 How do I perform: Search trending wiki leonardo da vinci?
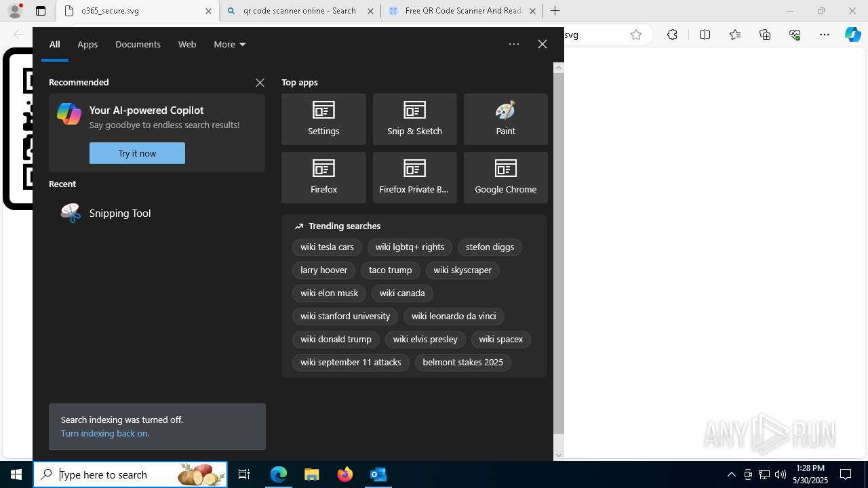click(x=454, y=317)
